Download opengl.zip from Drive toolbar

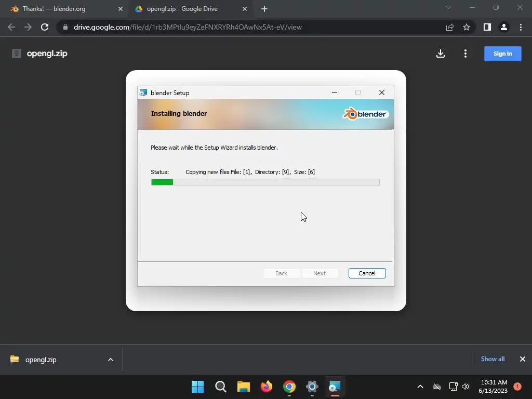coord(441,54)
